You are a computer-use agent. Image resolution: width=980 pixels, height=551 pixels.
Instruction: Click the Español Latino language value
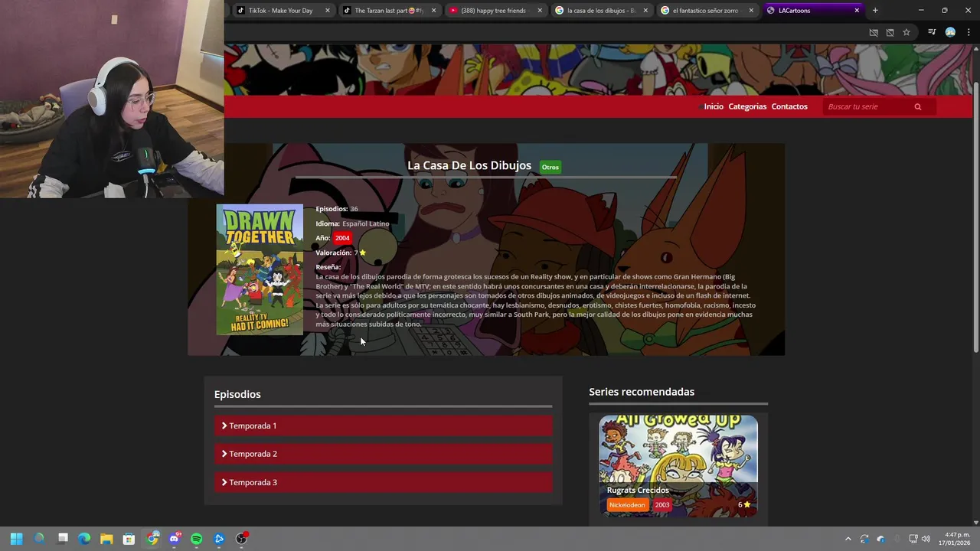click(366, 223)
